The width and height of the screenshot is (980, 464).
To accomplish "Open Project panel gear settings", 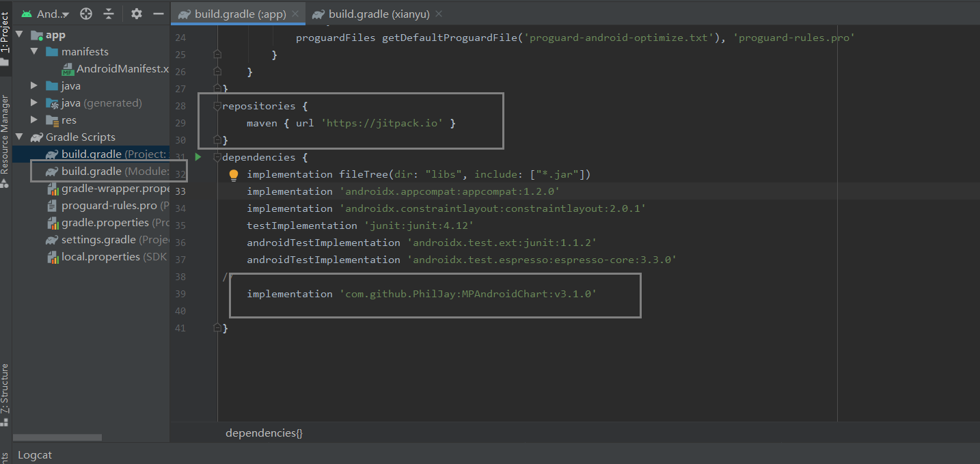I will [x=137, y=14].
